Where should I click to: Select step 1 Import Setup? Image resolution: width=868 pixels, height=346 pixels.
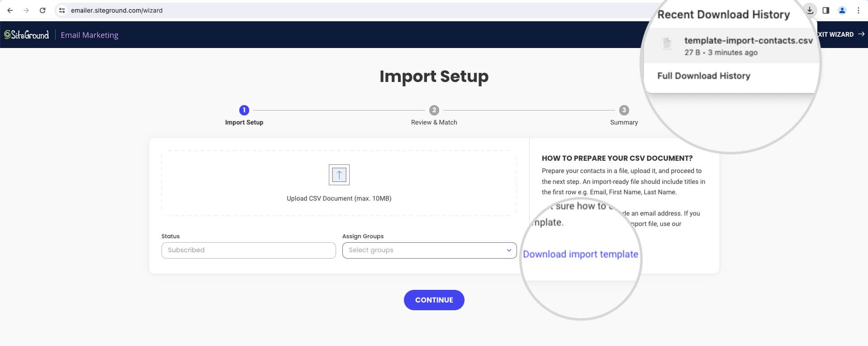tap(244, 116)
